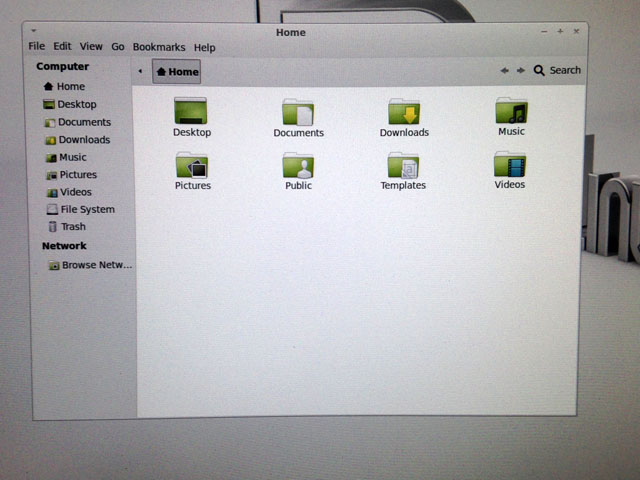Click the Search magnifier icon
Viewport: 640px width, 480px height.
pos(539,70)
